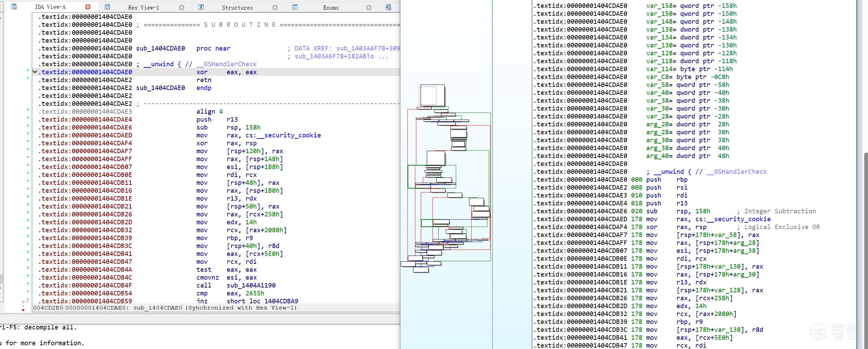Select '[rsp+178h+var_138], r8d' operand

[720, 330]
